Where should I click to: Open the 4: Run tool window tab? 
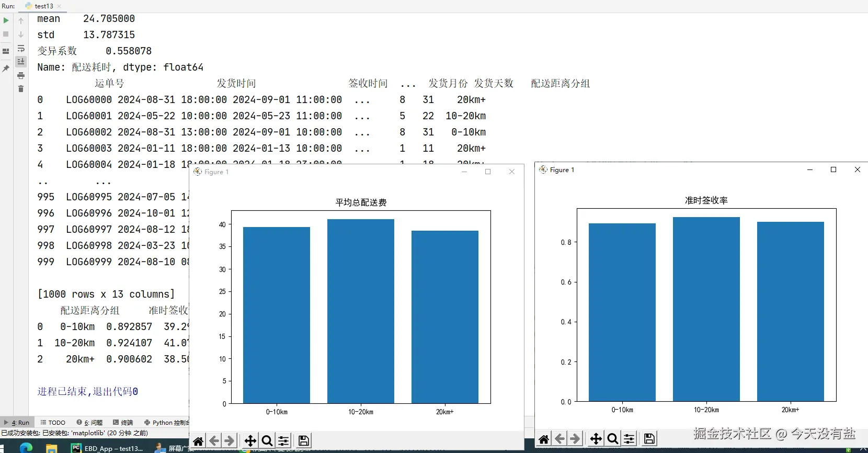[x=18, y=423]
